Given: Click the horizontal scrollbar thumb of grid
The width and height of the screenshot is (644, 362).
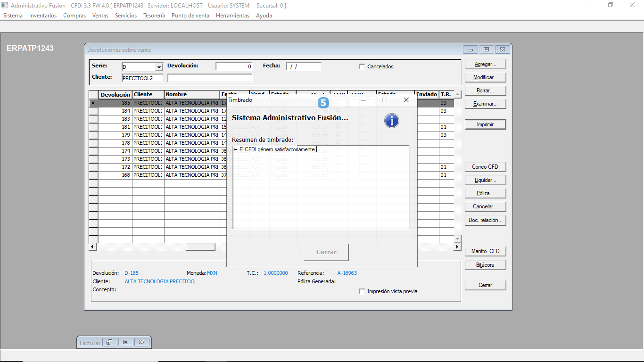Looking at the screenshot, I should (200, 247).
